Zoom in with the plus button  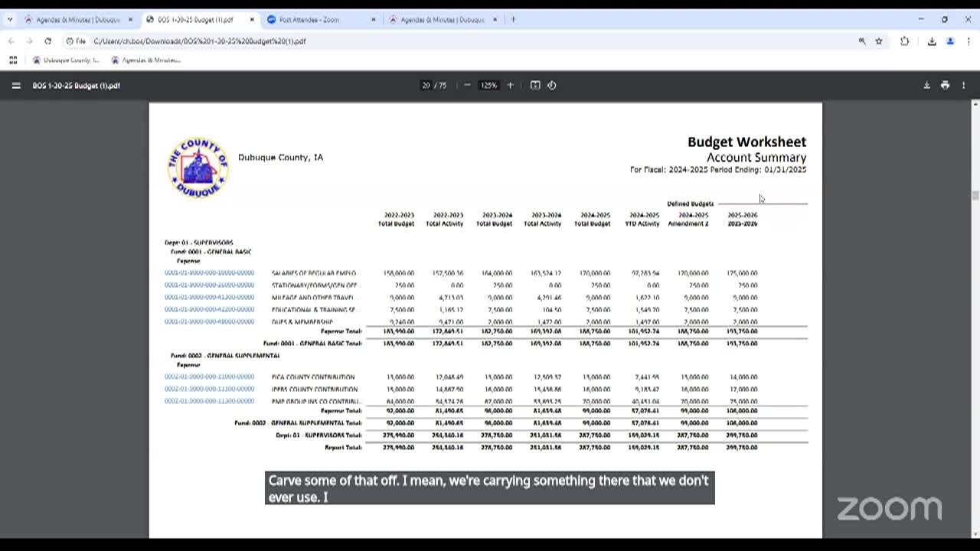510,85
